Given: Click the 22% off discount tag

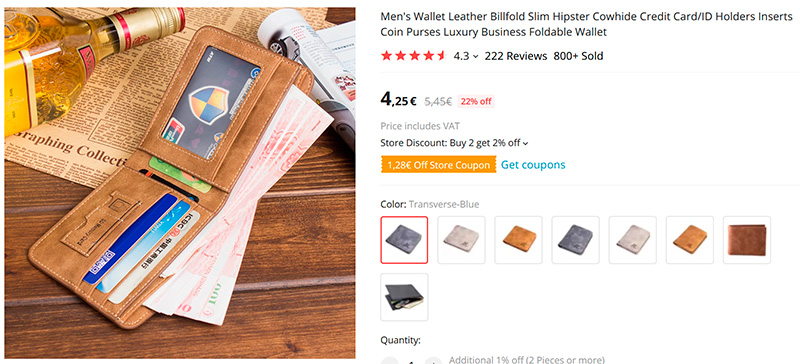Looking at the screenshot, I should pyautogui.click(x=476, y=102).
